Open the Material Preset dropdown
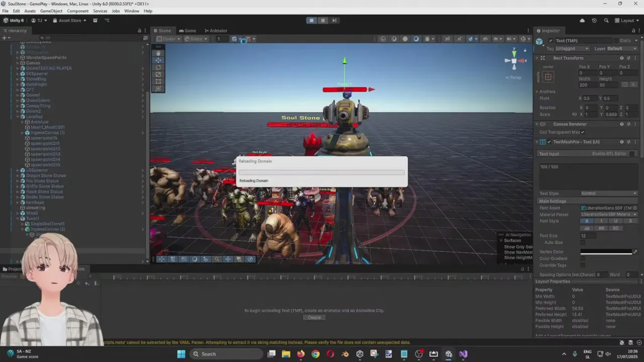Viewport: 644px width, 362px height. point(609,215)
